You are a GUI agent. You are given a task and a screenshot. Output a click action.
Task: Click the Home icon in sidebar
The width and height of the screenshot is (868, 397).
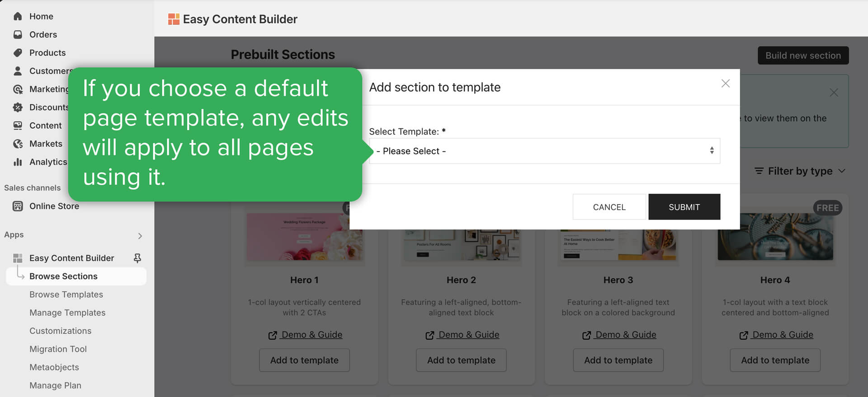[18, 16]
